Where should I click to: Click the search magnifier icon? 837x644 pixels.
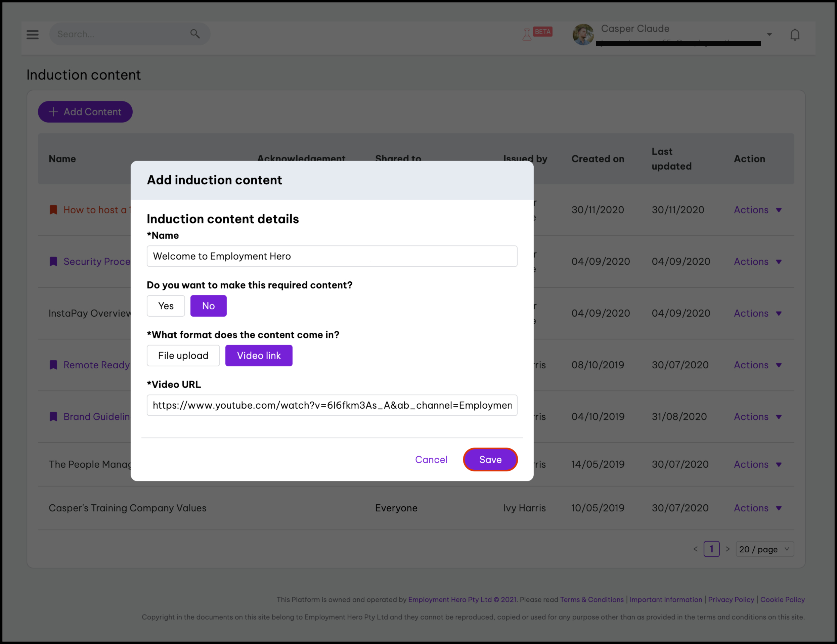(195, 34)
